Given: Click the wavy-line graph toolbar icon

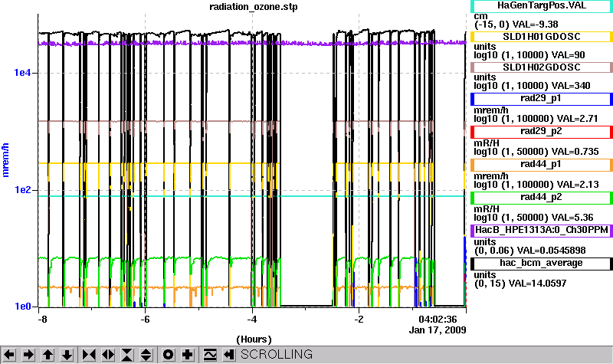Looking at the screenshot, I should [x=210, y=355].
